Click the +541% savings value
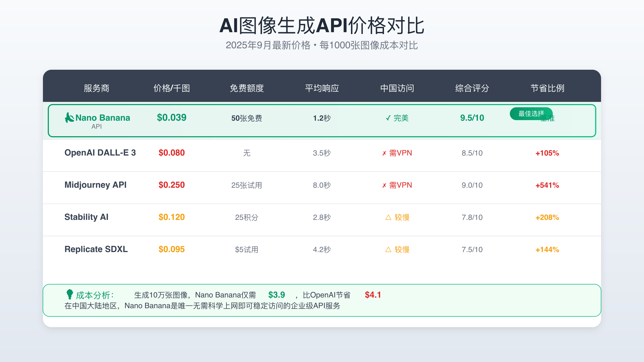The height and width of the screenshot is (362, 644). point(547,185)
